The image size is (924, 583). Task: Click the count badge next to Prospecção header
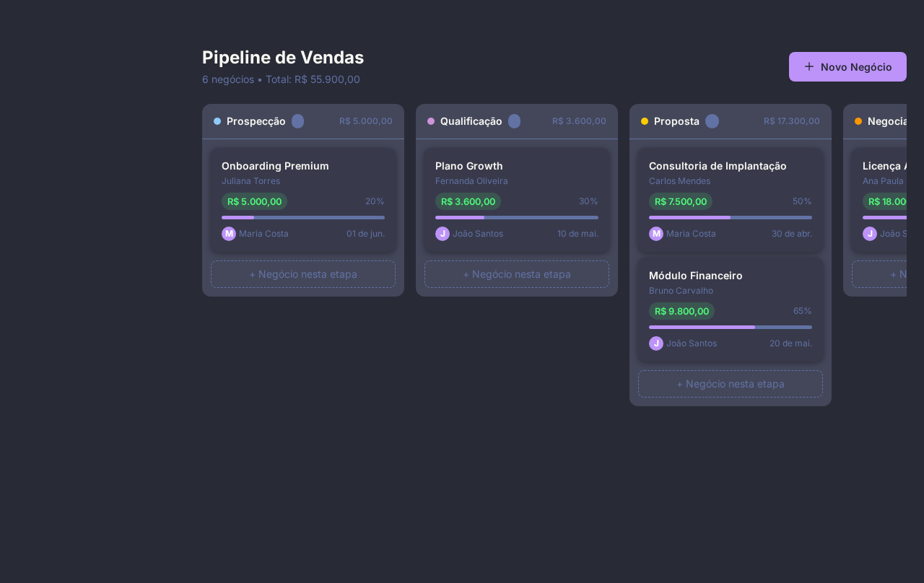pyautogui.click(x=298, y=121)
